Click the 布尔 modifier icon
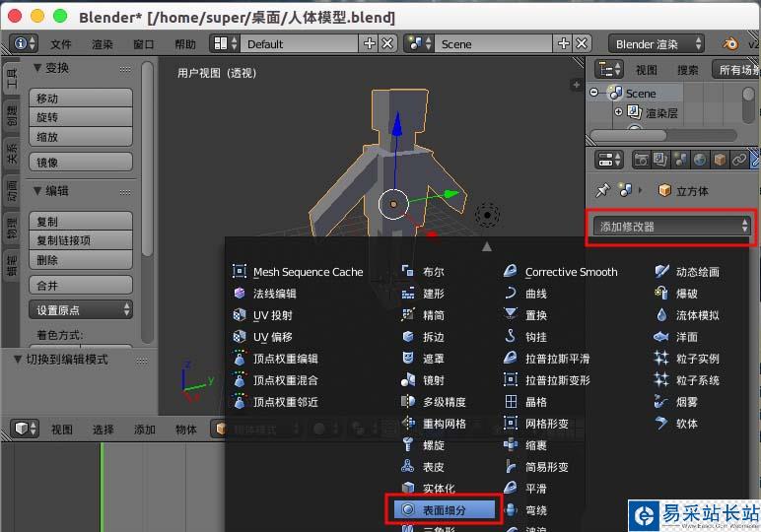The image size is (761, 532). (408, 272)
